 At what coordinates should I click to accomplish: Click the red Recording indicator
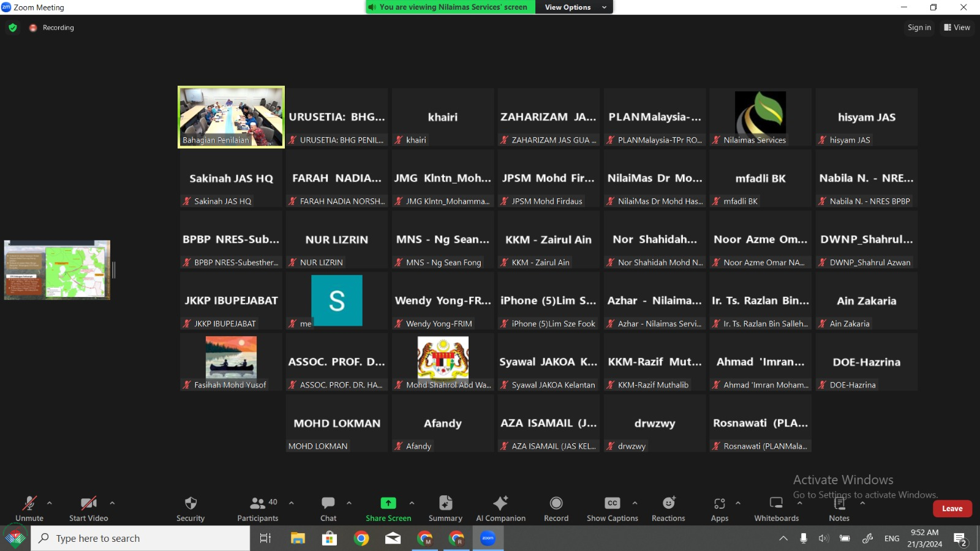click(33, 28)
